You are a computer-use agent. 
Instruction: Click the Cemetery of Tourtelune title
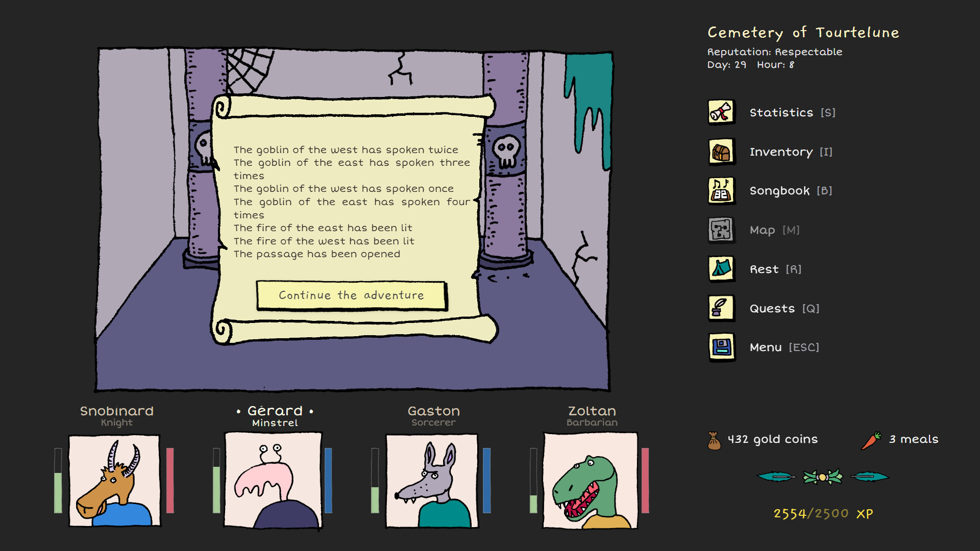point(803,32)
